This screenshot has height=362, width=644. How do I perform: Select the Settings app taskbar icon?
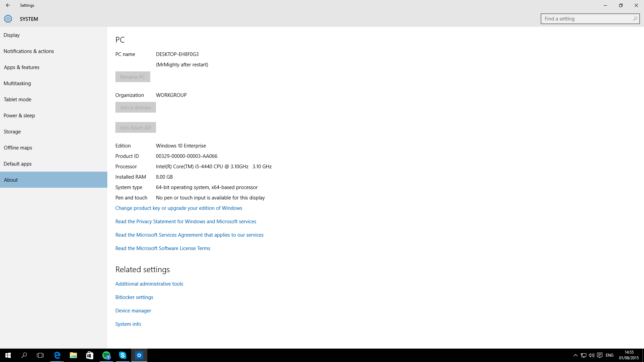[x=139, y=355]
